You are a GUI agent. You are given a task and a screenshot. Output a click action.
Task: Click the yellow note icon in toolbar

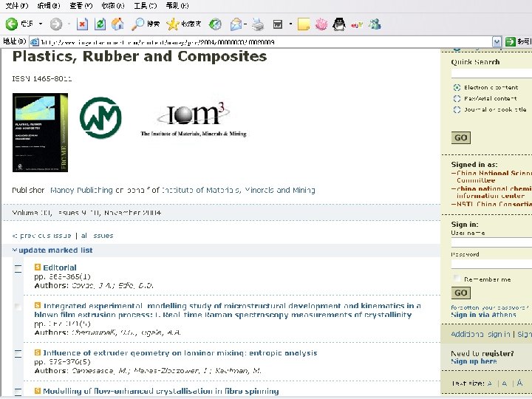[x=304, y=24]
